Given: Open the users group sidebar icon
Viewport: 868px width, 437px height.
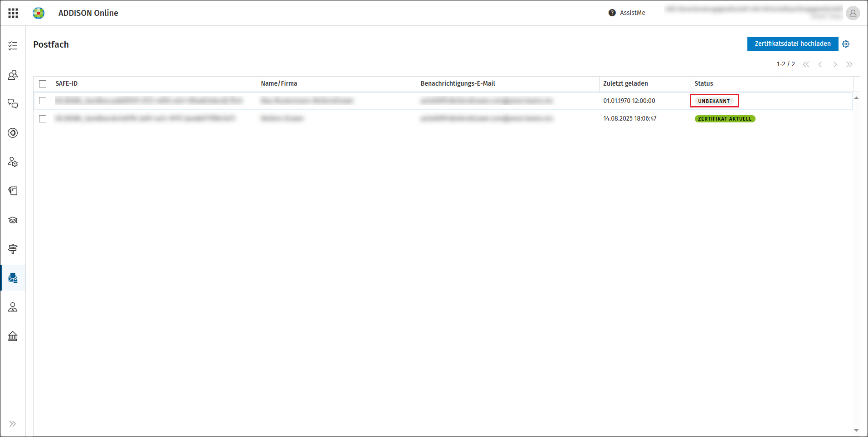Looking at the screenshot, I should [13, 75].
